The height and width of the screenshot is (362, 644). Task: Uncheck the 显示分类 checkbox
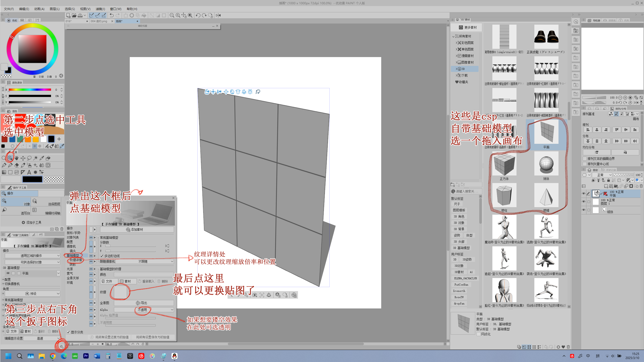[68, 332]
